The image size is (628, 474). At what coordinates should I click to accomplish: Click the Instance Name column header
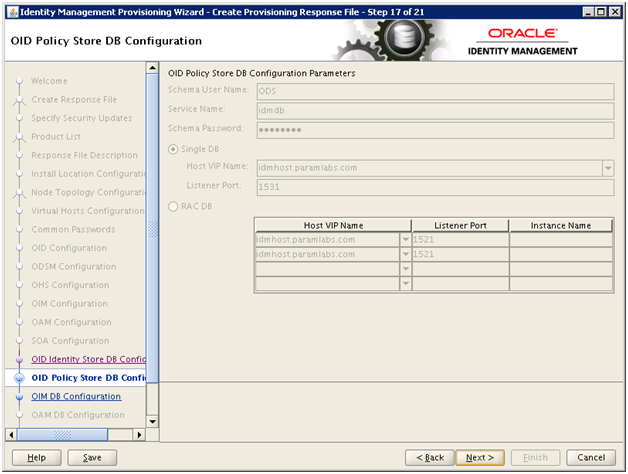click(561, 226)
